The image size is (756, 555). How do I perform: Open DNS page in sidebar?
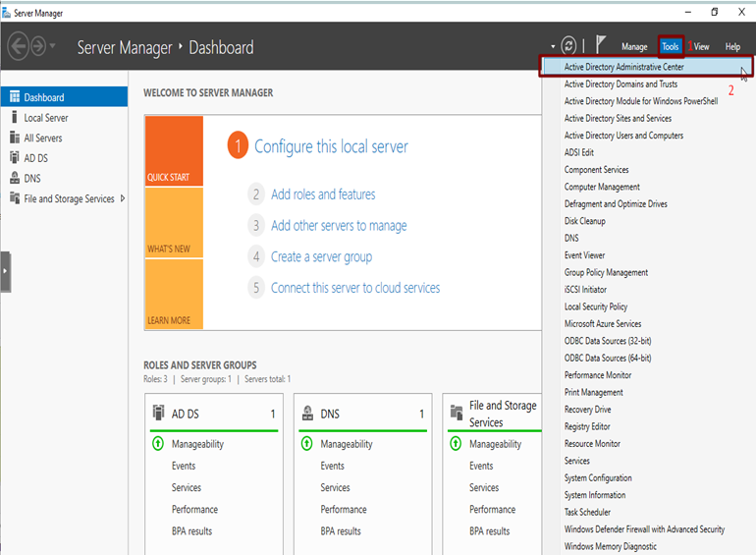tap(32, 179)
